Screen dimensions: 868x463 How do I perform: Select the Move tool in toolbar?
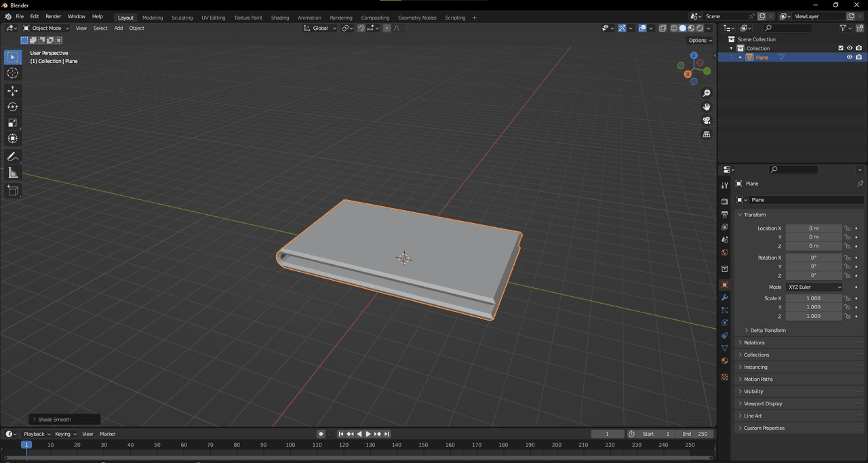(12, 91)
